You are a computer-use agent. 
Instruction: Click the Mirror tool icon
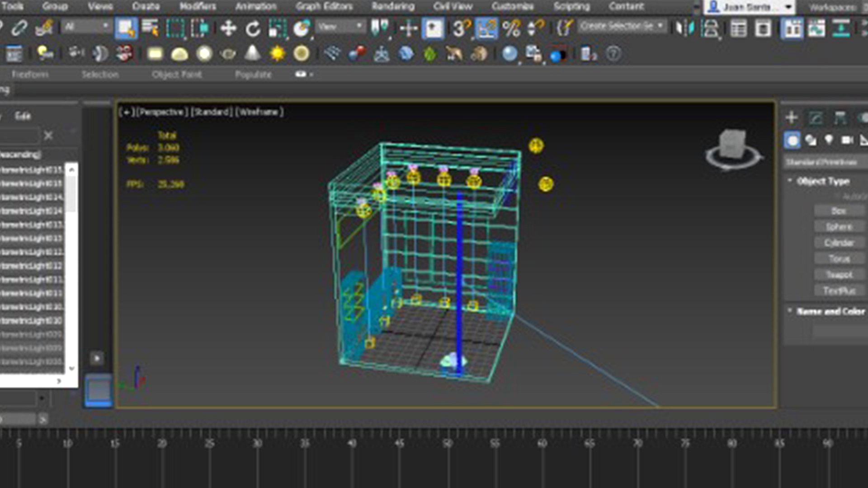[684, 28]
